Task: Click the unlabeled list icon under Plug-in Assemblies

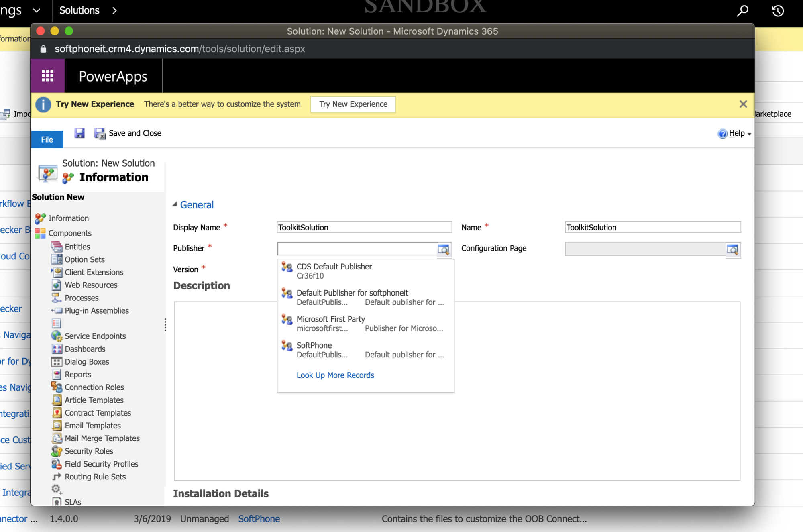Action: (57, 323)
